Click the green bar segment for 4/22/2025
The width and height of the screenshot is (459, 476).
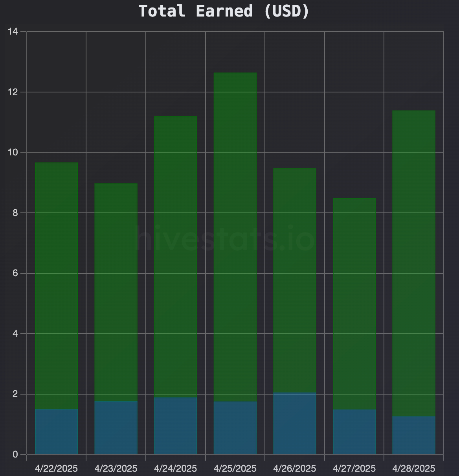point(56,286)
